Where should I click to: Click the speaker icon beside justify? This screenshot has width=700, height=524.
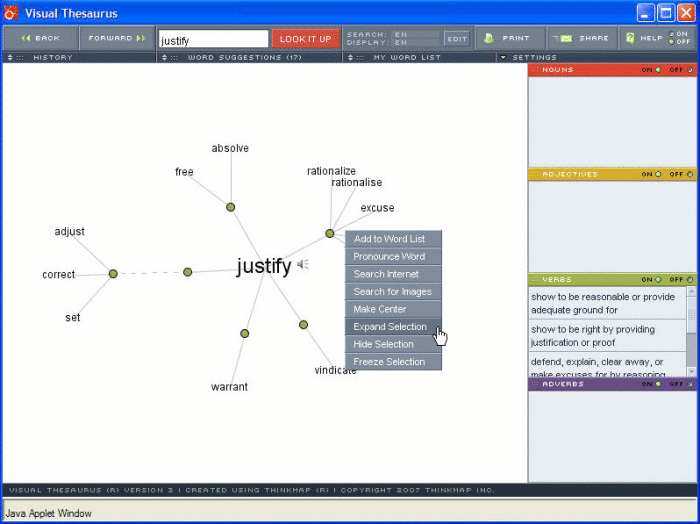tap(303, 265)
